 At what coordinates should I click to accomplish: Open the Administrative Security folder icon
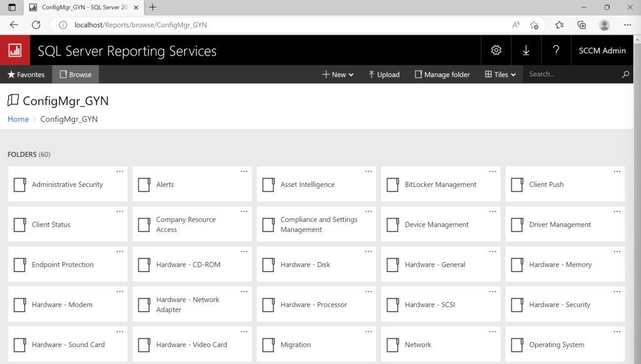pos(19,185)
